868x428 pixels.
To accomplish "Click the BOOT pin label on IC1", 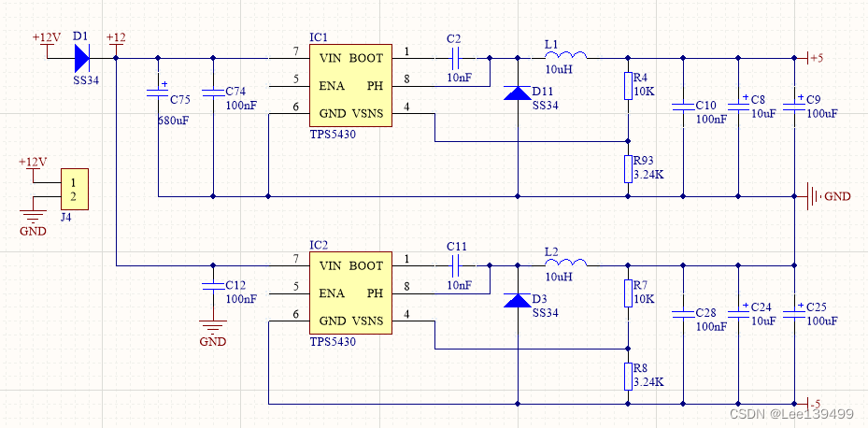I will click(366, 58).
